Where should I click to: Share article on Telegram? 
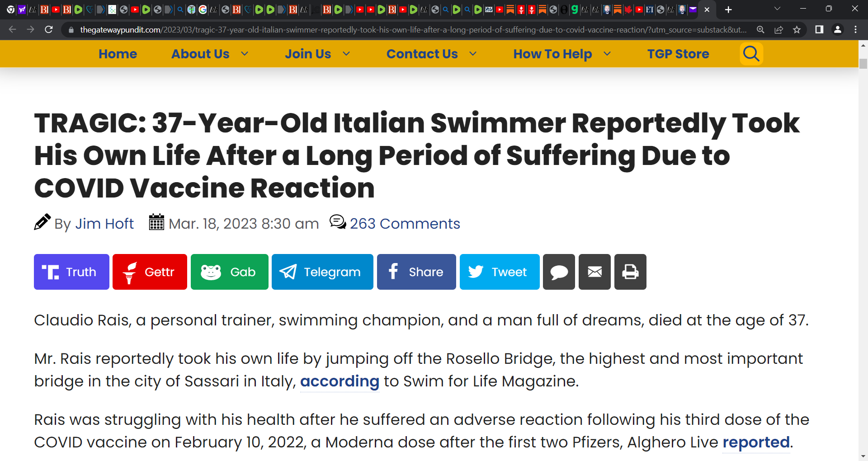(x=322, y=272)
